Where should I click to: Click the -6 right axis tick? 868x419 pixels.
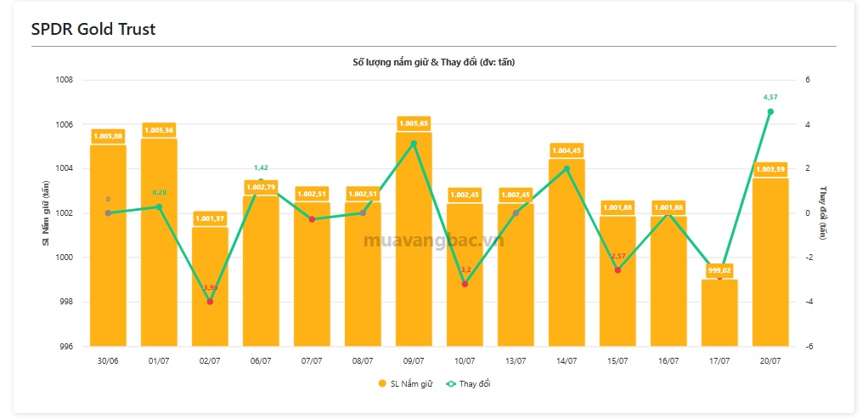click(x=809, y=347)
